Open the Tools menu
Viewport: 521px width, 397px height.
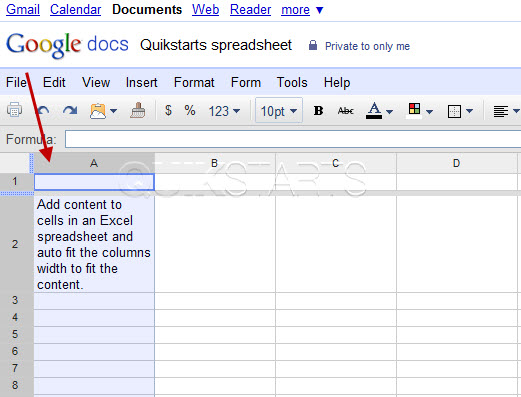point(292,82)
